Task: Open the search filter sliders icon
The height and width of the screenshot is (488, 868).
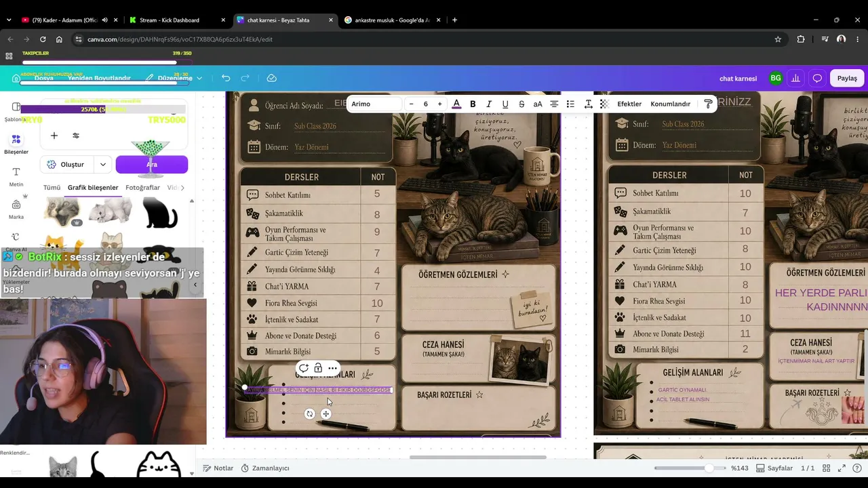Action: (x=76, y=136)
